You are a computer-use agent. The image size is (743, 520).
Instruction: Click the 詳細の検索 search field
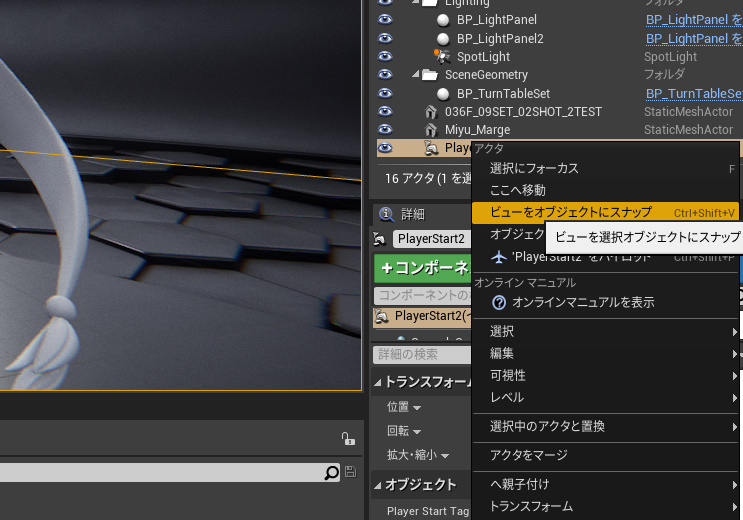point(420,354)
